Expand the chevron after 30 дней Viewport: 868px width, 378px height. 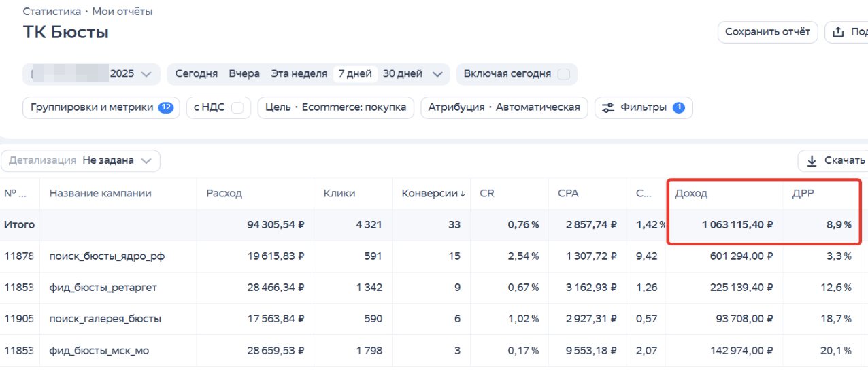(x=437, y=74)
